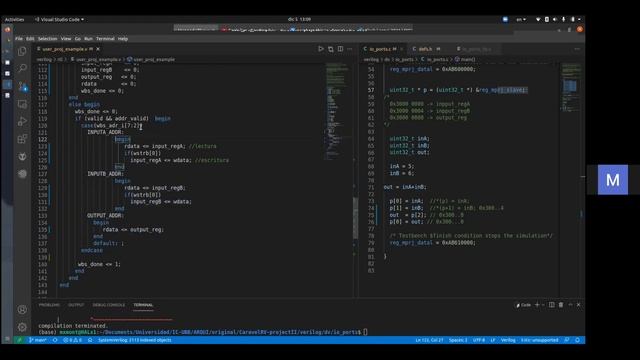This screenshot has height=360, width=640.
Task: Click the feedback icon in status bar
Action: pyautogui.click(x=567, y=340)
